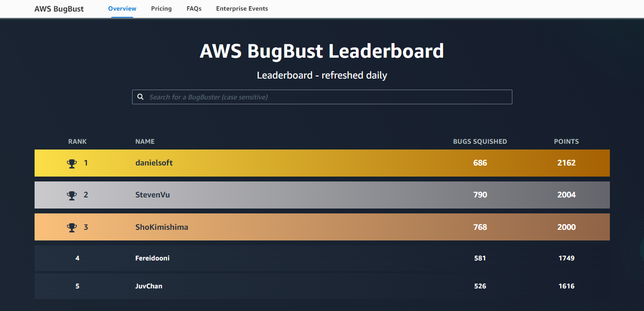The width and height of the screenshot is (644, 311).
Task: Click the 'Leaderboard - refreshed daily' subtitle
Action: click(322, 75)
